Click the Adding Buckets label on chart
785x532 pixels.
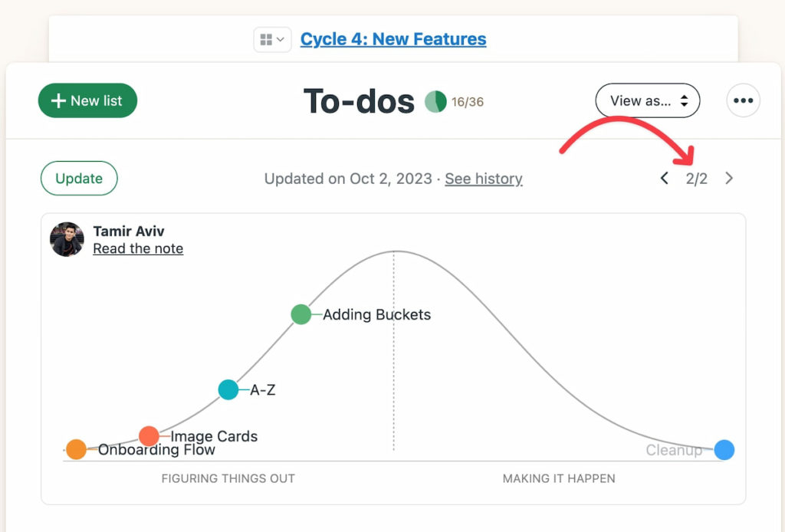coord(376,314)
